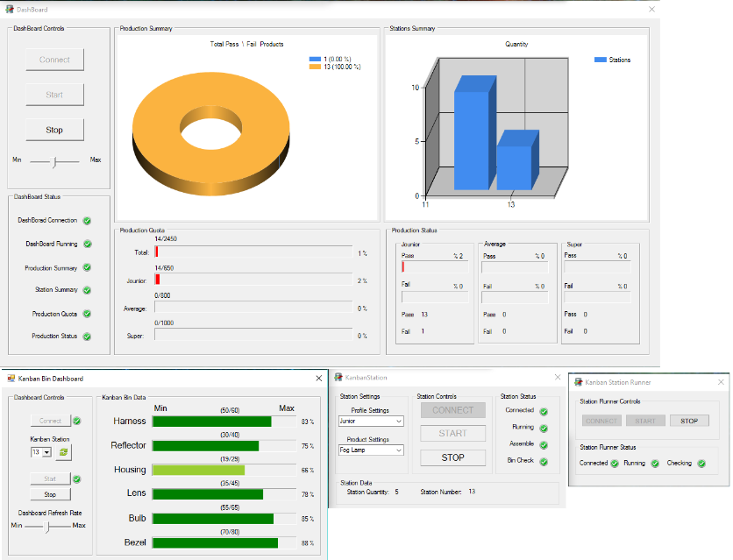Close the Kanban Station Runner window
The image size is (733, 560).
721,382
